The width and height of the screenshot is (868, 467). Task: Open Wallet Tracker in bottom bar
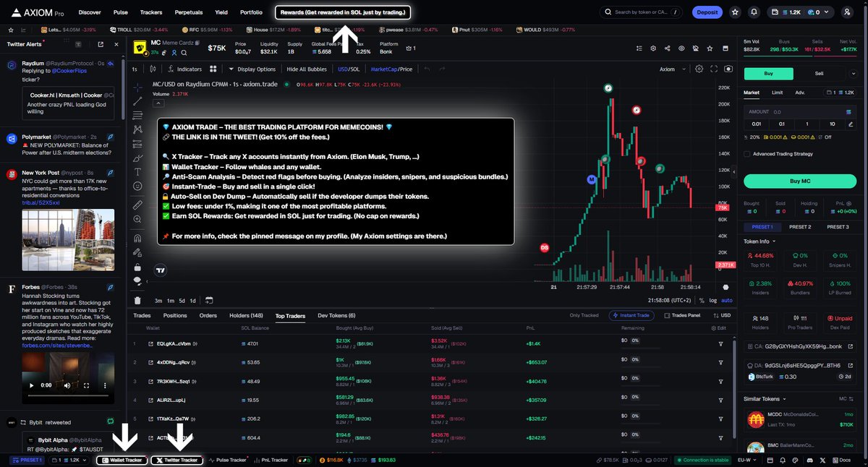click(122, 460)
